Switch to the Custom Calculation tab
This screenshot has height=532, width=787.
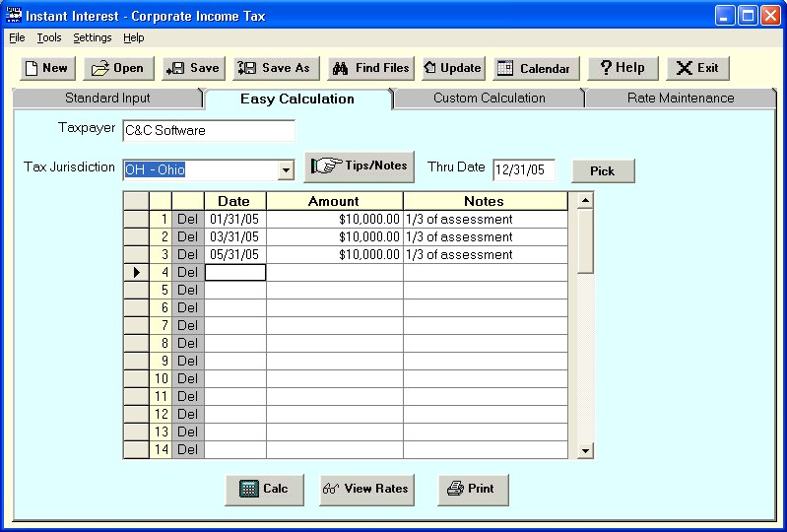pyautogui.click(x=489, y=99)
